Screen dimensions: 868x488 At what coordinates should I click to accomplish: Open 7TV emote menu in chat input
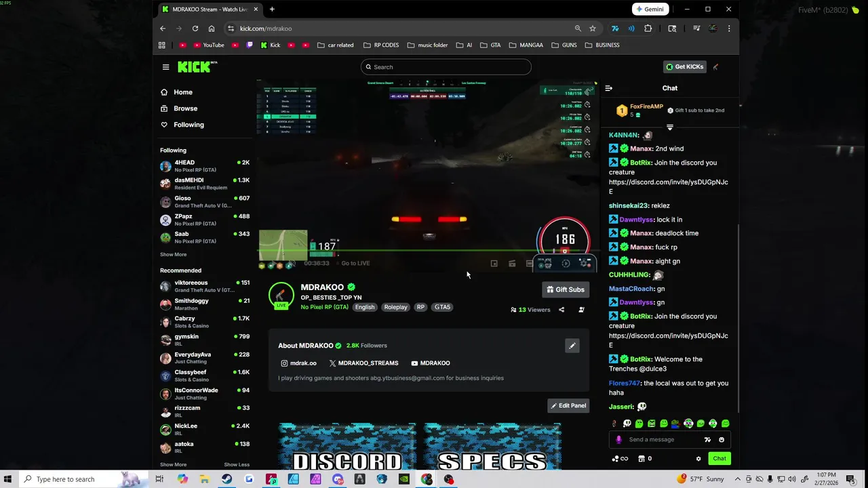707,440
